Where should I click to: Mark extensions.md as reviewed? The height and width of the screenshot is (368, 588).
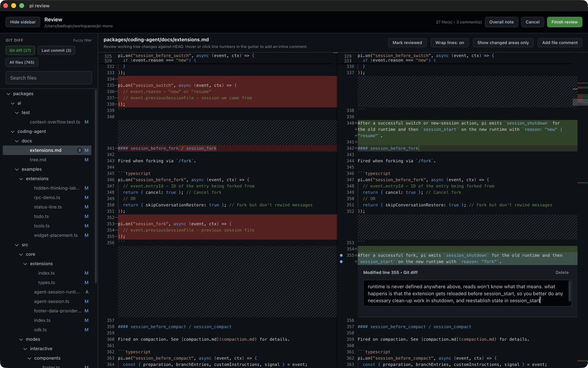pyautogui.click(x=407, y=43)
